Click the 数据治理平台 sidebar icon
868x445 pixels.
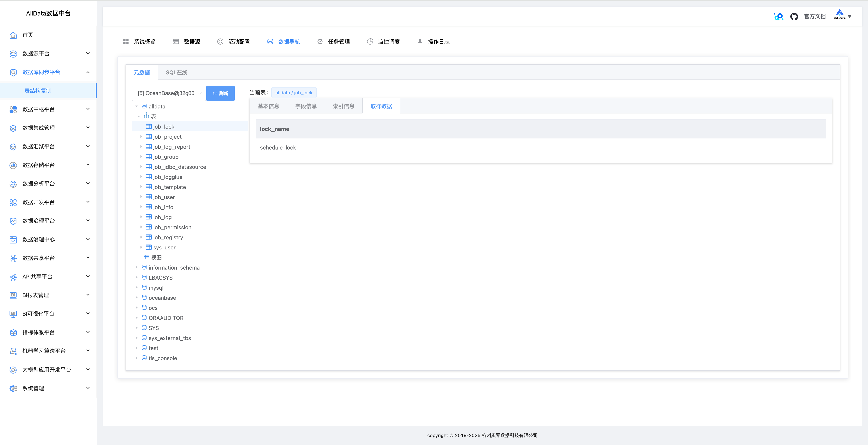13,221
